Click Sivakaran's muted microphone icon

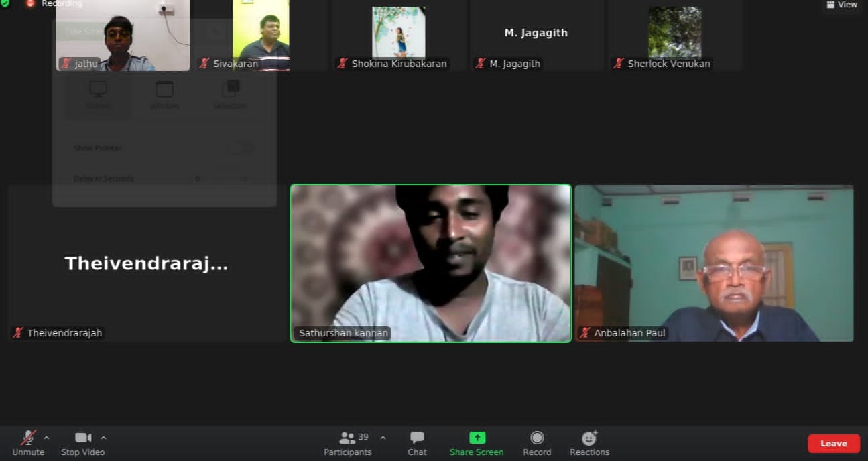pyautogui.click(x=204, y=64)
